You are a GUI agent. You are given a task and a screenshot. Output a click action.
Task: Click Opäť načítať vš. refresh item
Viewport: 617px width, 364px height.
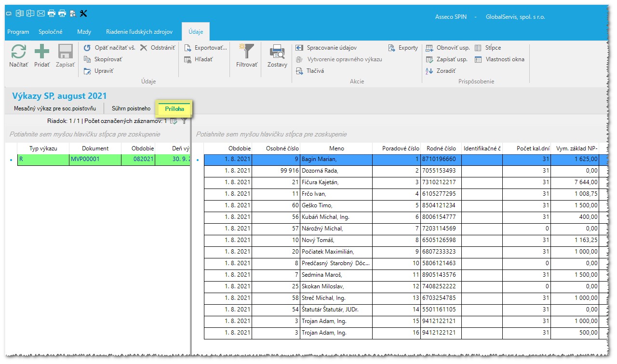pyautogui.click(x=109, y=48)
